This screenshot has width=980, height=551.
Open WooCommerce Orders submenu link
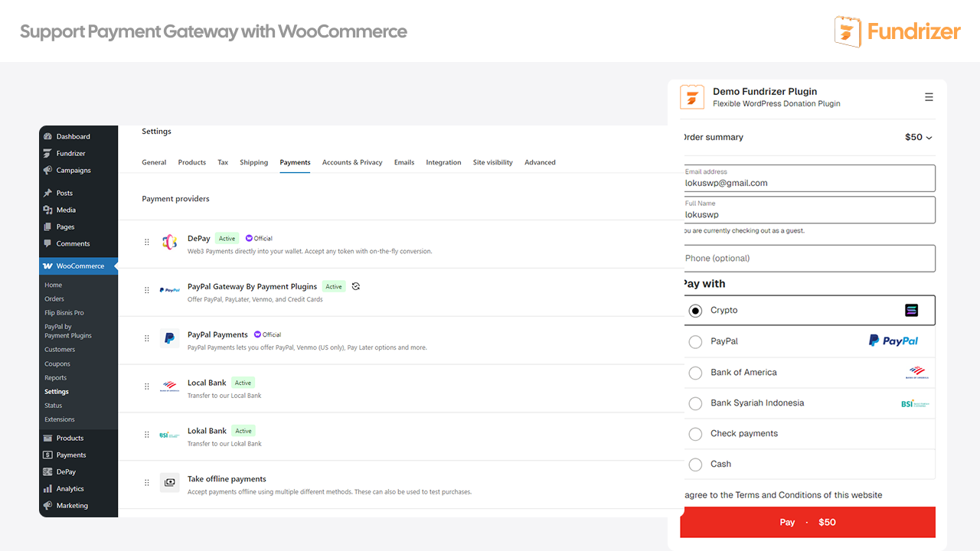54,298
